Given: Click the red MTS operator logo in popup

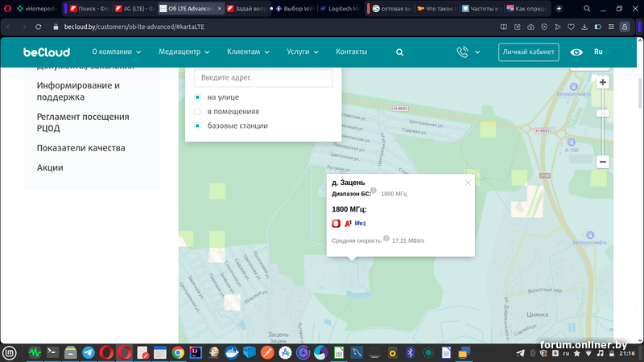Looking at the screenshot, I should (336, 224).
